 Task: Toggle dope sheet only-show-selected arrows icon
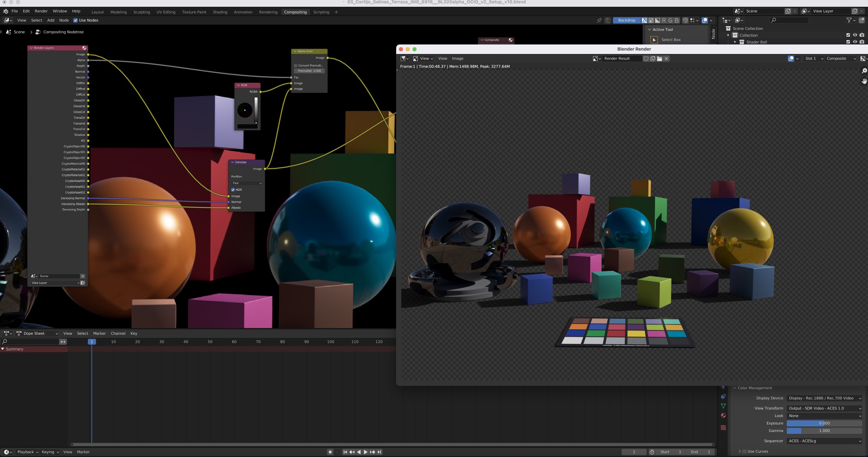63,342
